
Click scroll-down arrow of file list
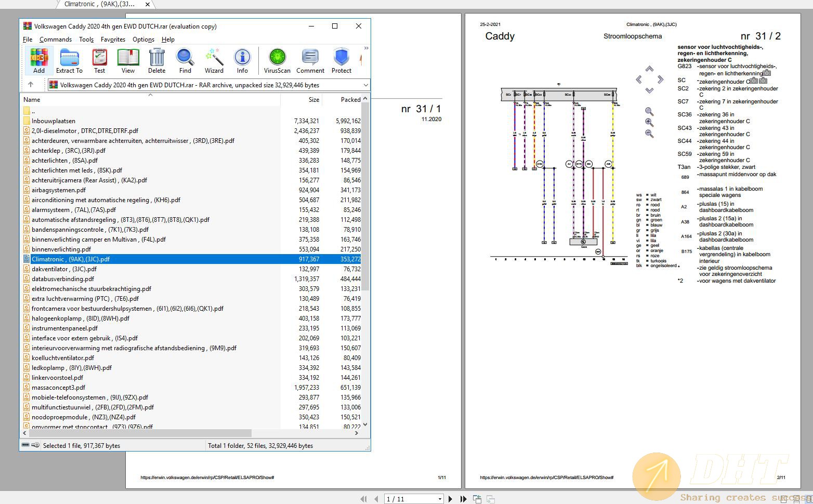[365, 425]
